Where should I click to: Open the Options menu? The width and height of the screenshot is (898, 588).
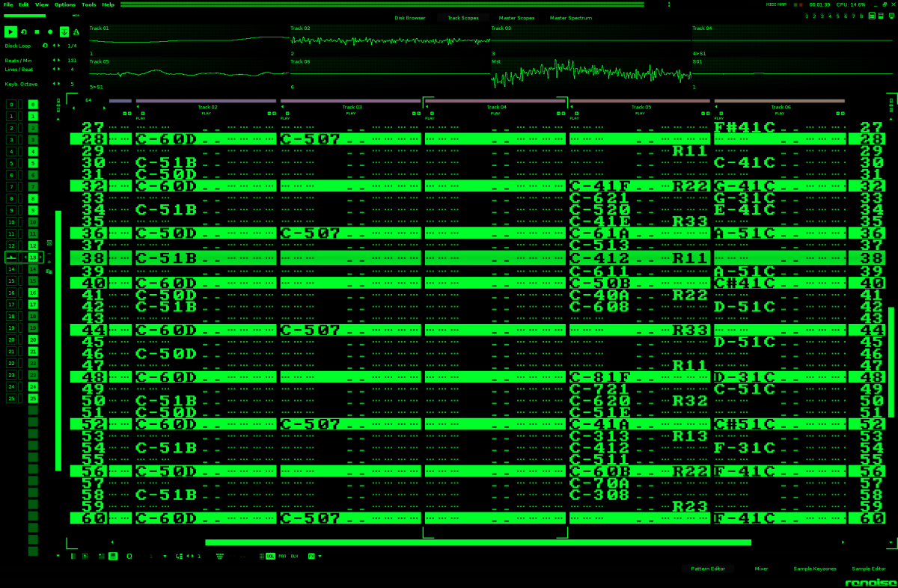point(65,4)
